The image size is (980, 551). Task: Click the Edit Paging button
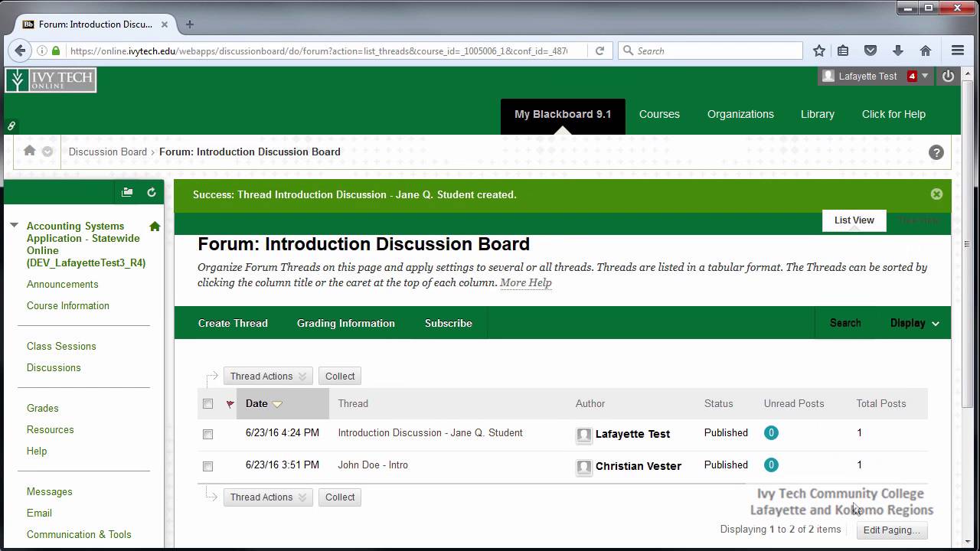point(892,530)
